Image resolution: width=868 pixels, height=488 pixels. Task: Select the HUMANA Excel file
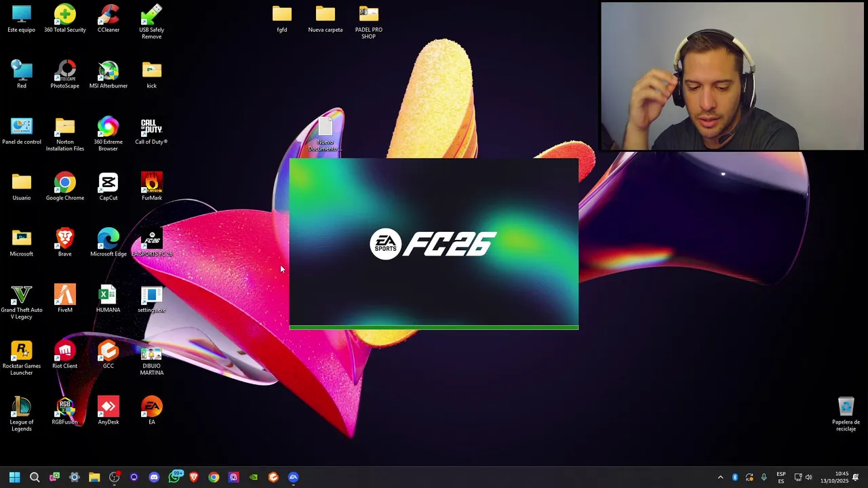(x=108, y=299)
